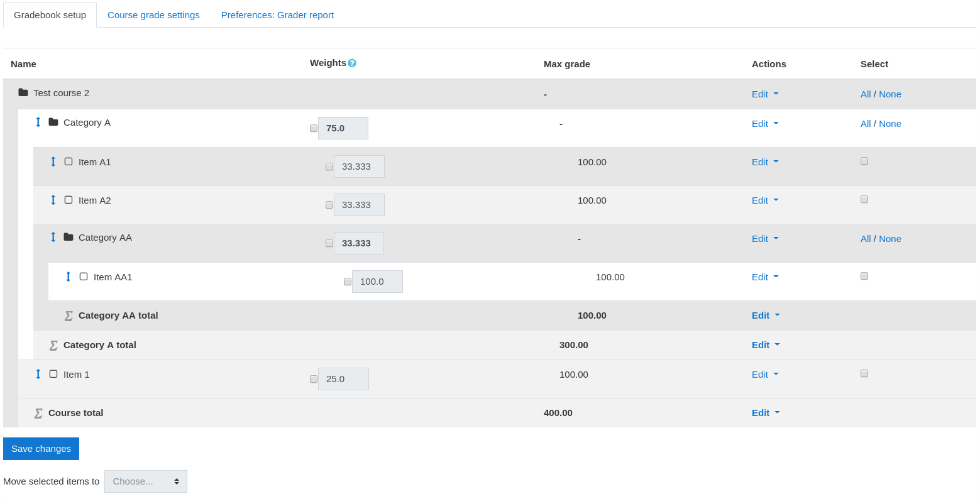Toggle weight override checkbox for Item A1

329,167
